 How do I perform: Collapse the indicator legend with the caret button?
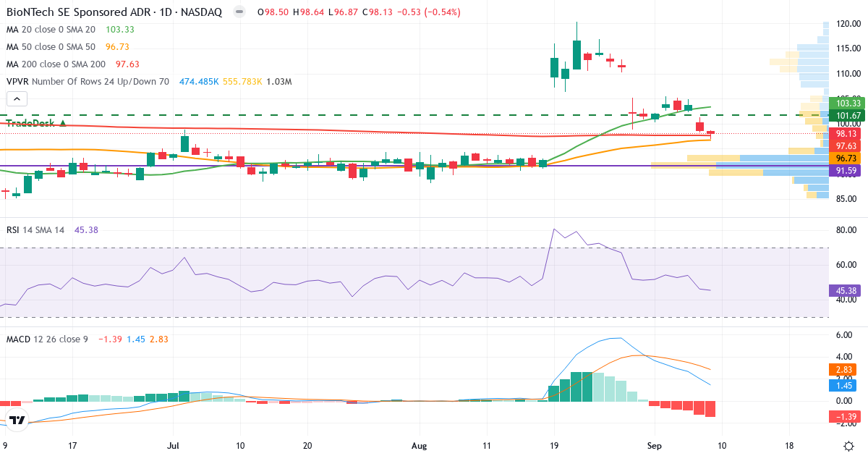pyautogui.click(x=17, y=99)
